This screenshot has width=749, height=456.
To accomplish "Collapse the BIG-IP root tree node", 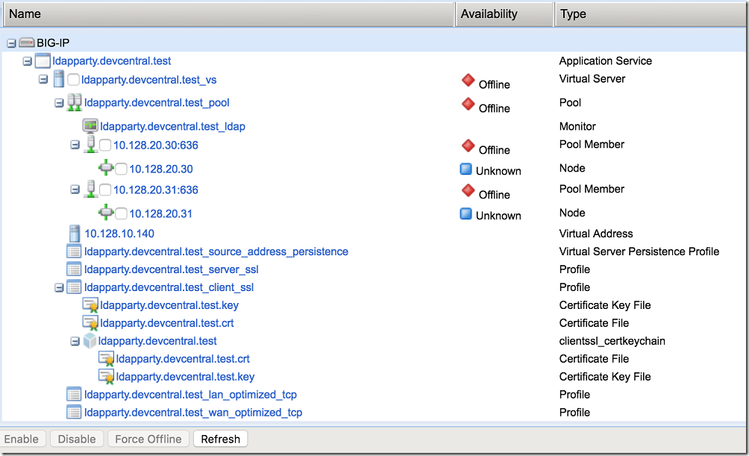I will pos(11,44).
